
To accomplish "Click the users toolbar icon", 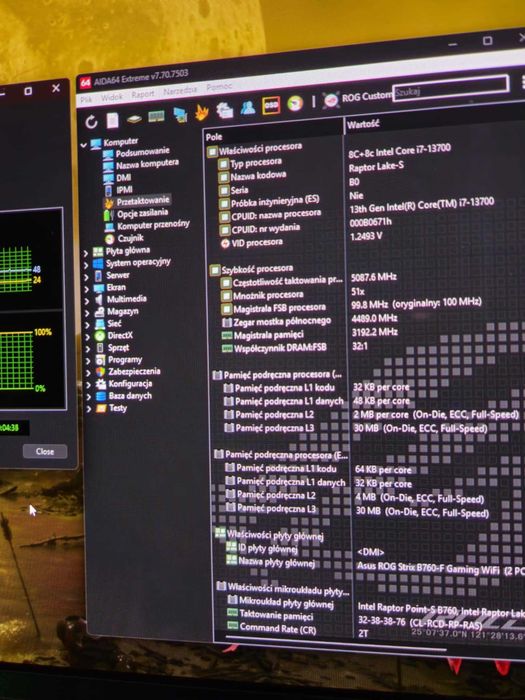I will 248,107.
